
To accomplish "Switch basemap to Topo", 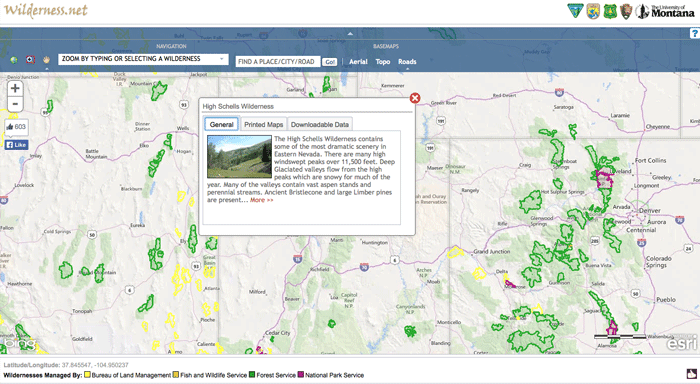I will pos(383,62).
